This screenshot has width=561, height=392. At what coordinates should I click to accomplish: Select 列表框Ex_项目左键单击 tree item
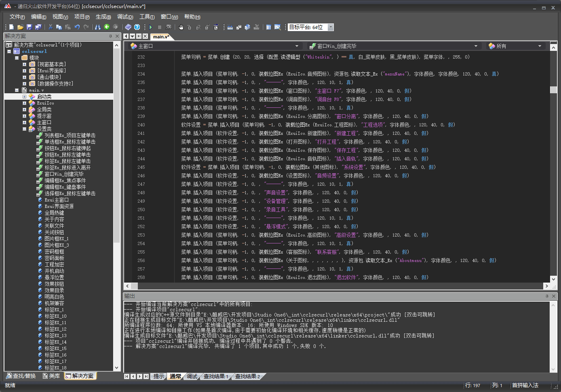click(70, 135)
